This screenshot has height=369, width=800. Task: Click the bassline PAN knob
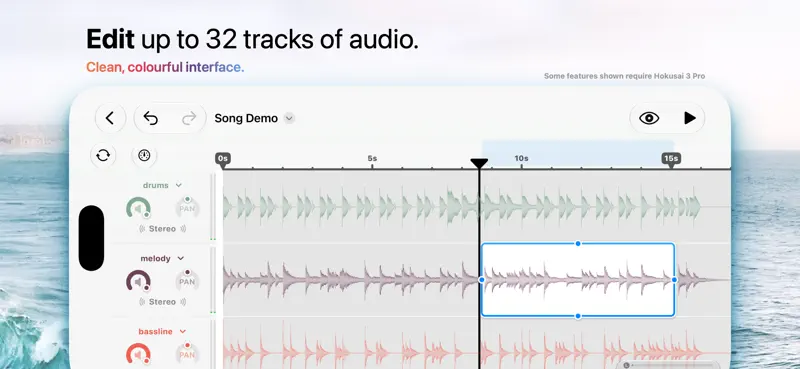click(x=187, y=353)
